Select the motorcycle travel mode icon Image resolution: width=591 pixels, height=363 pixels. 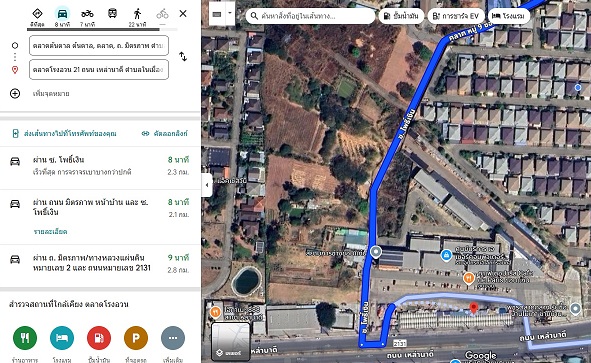(87, 14)
